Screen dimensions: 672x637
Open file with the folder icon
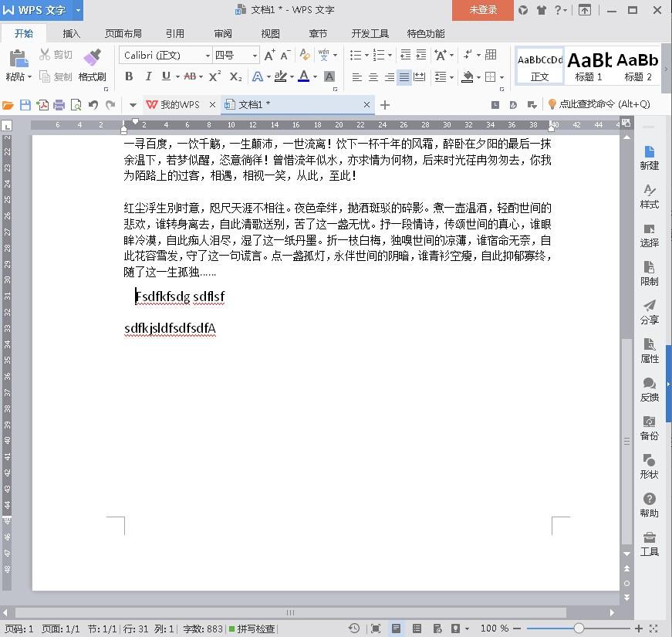click(x=8, y=105)
